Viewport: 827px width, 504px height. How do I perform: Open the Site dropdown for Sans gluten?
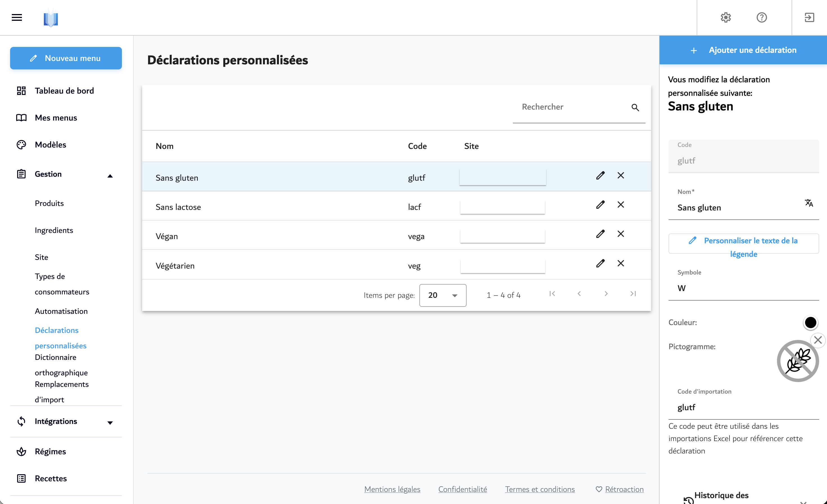pos(503,177)
